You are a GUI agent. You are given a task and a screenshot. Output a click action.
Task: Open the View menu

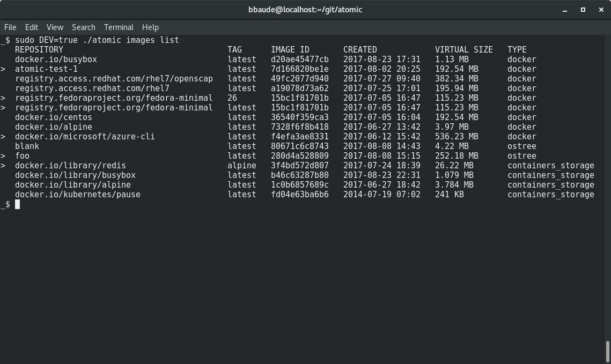(x=54, y=27)
